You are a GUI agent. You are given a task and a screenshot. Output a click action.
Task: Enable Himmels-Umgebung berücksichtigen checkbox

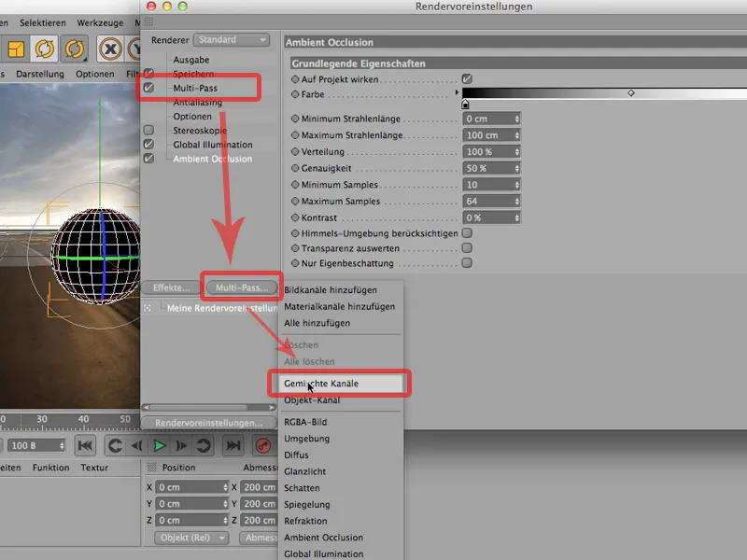click(467, 232)
